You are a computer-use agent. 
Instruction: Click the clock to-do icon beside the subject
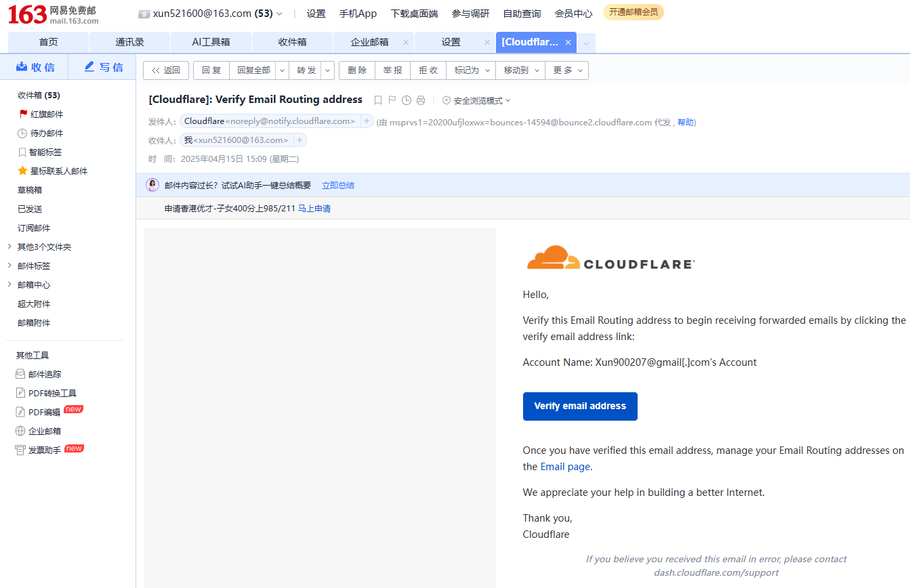(x=407, y=100)
